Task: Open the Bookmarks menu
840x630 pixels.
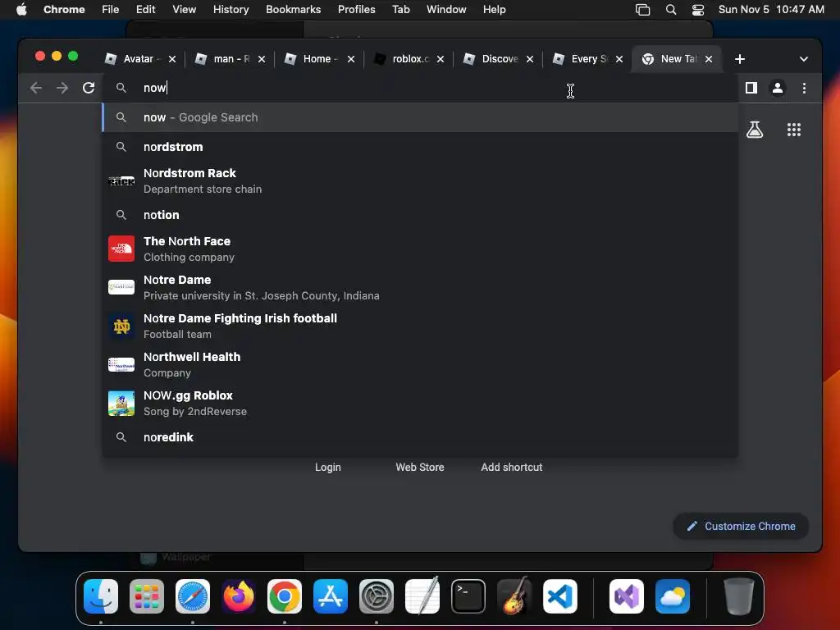Action: (x=293, y=10)
